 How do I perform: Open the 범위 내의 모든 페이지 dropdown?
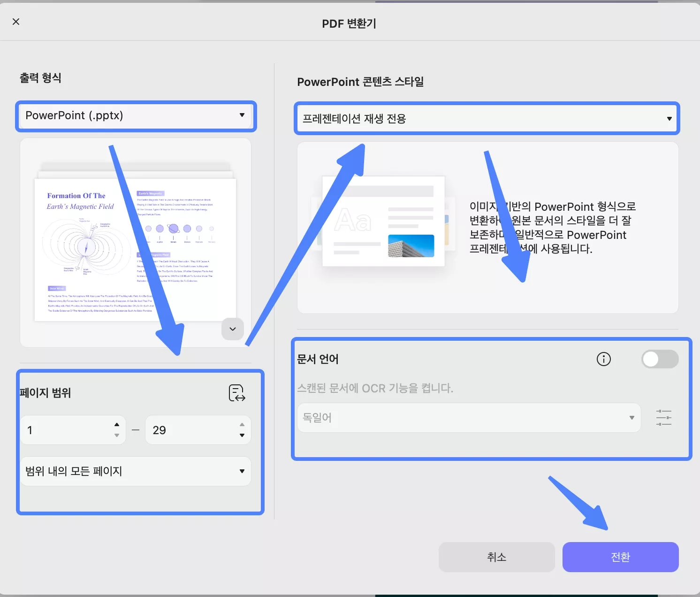(136, 471)
